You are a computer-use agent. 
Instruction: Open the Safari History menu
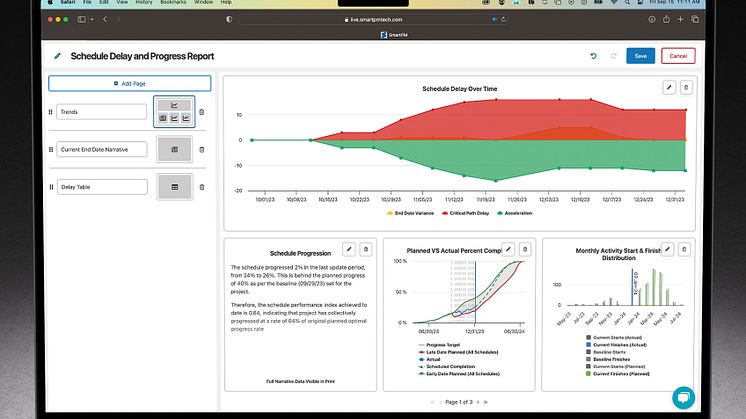coord(142,4)
